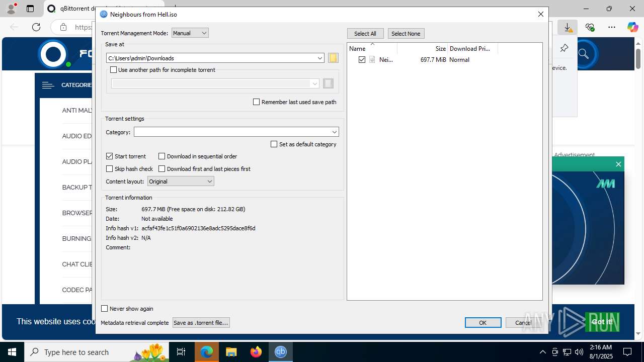
Task: Open Task View on the taskbar
Action: 181,352
